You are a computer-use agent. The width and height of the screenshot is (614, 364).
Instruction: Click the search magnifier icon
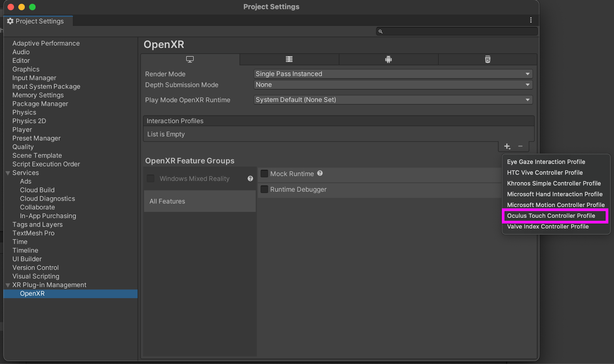pos(380,31)
